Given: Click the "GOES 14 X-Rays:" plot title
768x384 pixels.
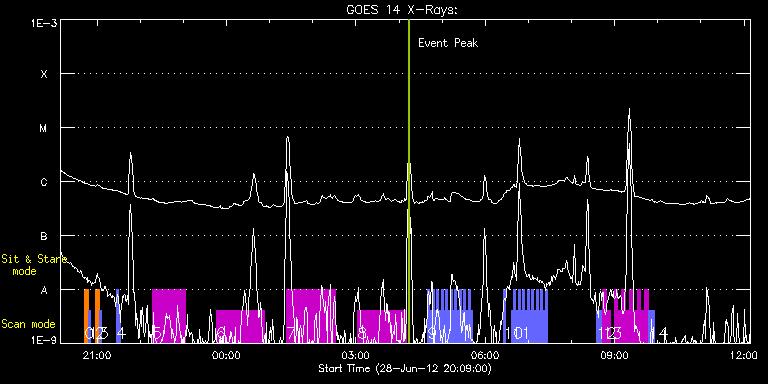Looking at the screenshot, I should point(402,10).
